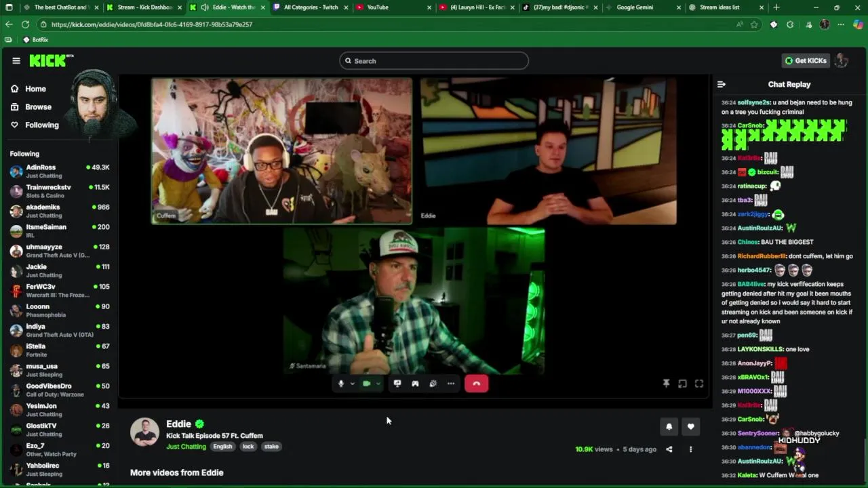Screen dimensions: 868x488
Task: Toggle the camera in the call controls
Action: click(366, 384)
